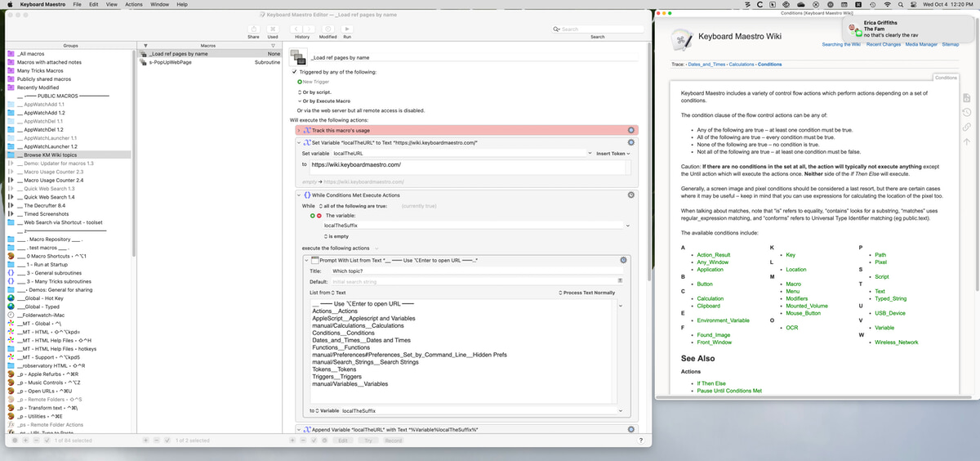Open the Window menu
980x461 pixels.
pos(160,4)
